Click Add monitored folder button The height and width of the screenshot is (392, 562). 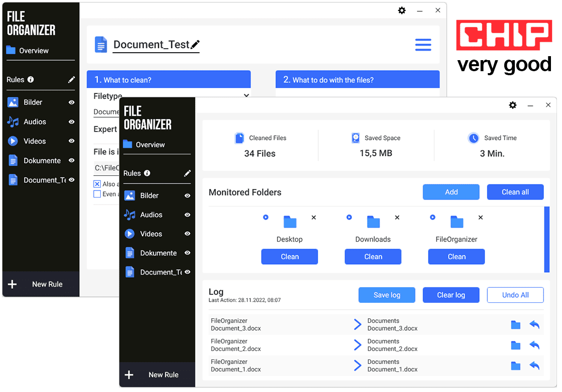(x=451, y=192)
